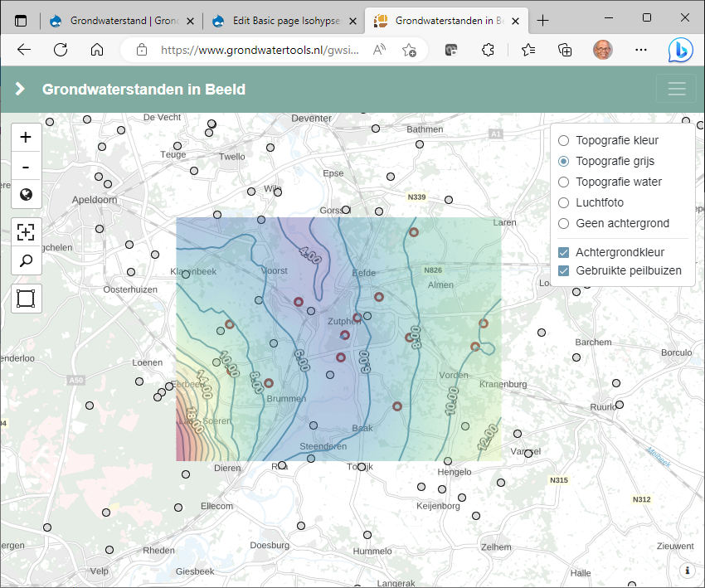Toggle the Achtergrondkleur checkbox
This screenshot has height=588, width=705.
[563, 253]
